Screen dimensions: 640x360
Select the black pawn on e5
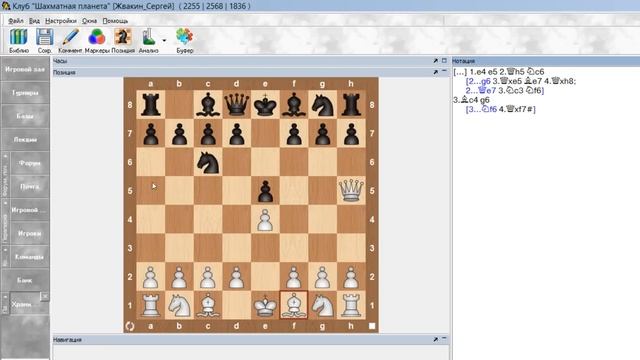pyautogui.click(x=265, y=191)
